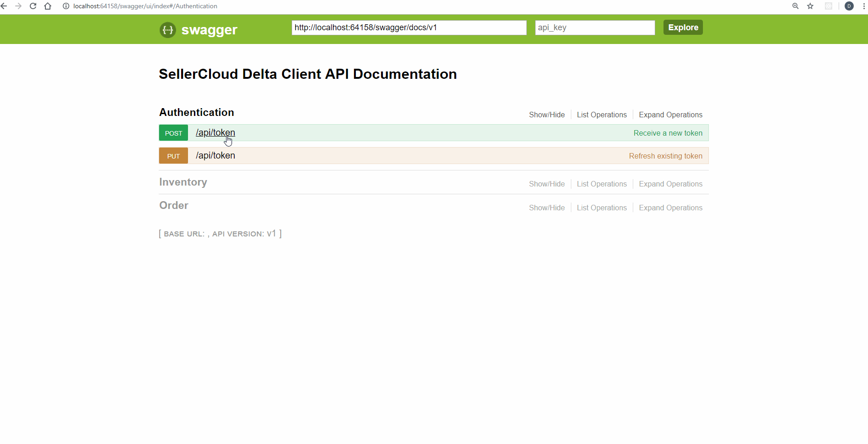Collapse the Authentication section heading

coord(197,112)
